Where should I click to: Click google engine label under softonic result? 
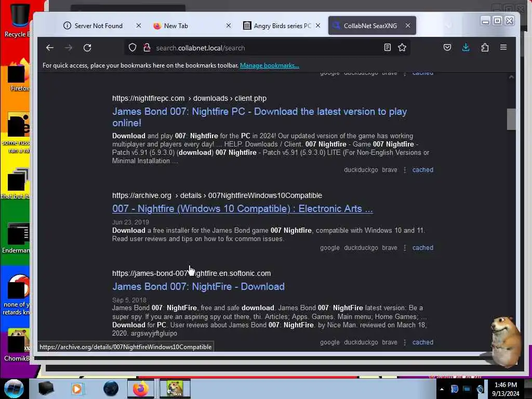pyautogui.click(x=330, y=342)
